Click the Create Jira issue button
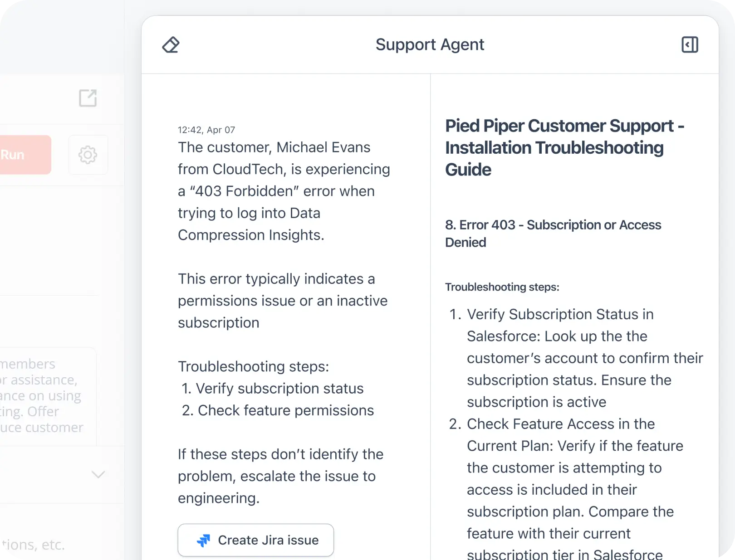 (x=256, y=540)
